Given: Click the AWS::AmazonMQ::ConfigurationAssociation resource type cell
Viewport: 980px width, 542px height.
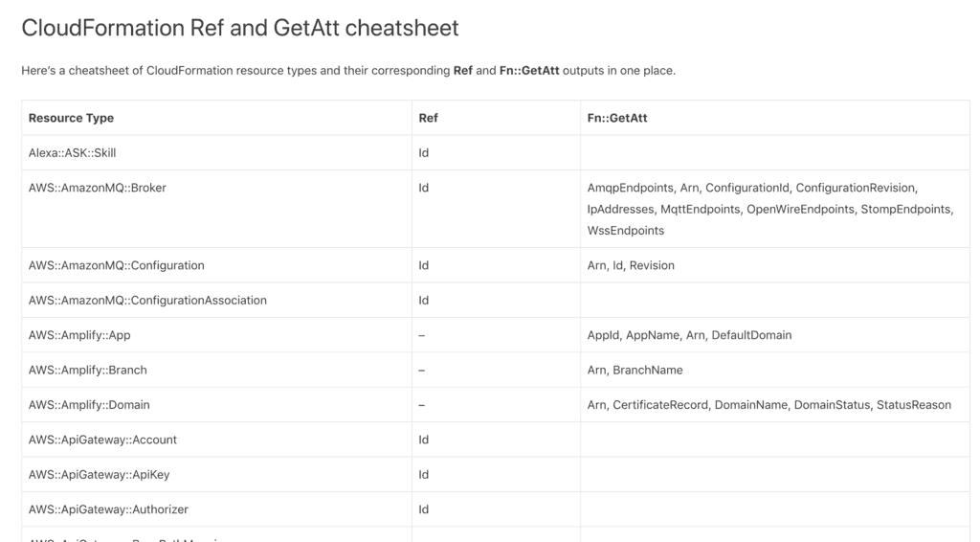Looking at the screenshot, I should (147, 300).
